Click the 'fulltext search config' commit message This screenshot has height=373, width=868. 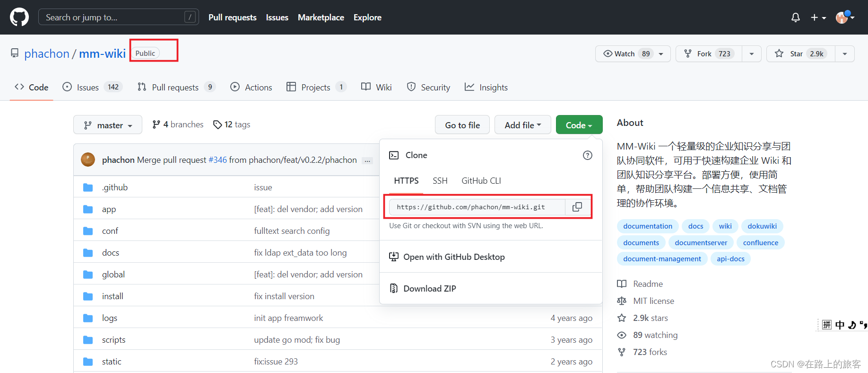click(292, 231)
